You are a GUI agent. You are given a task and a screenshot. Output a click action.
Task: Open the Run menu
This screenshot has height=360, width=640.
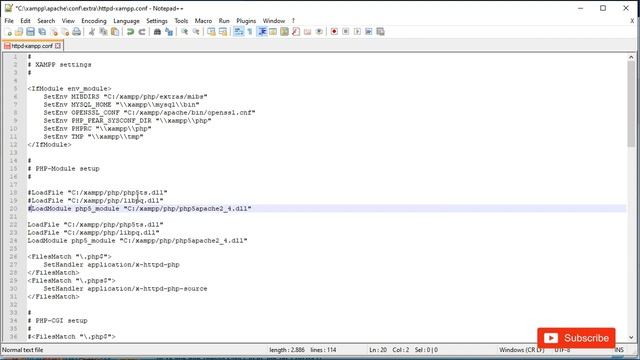tap(224, 21)
